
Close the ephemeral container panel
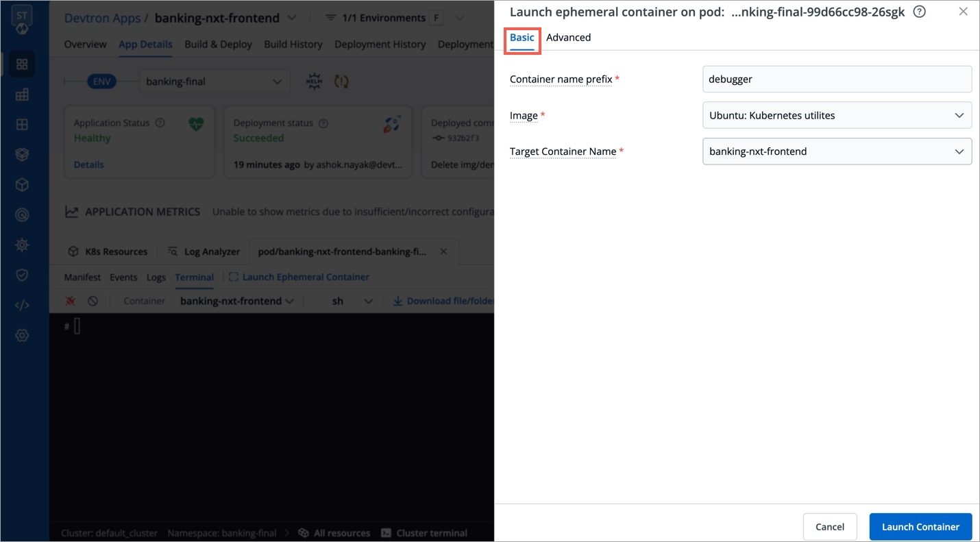point(963,12)
